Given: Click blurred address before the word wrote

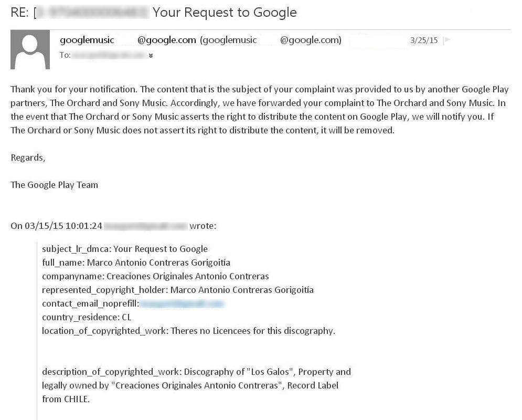Looking at the screenshot, I should [145, 226].
